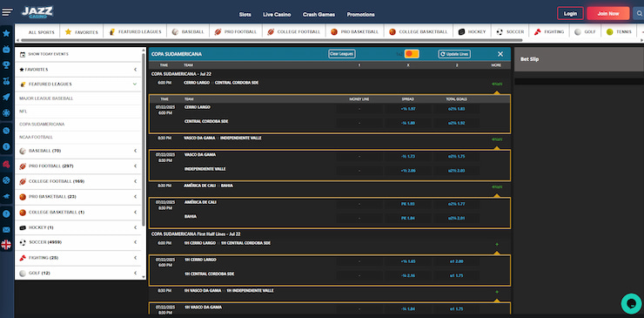The width and height of the screenshot is (644, 318).
Task: Click the Join Now button
Action: (x=607, y=14)
